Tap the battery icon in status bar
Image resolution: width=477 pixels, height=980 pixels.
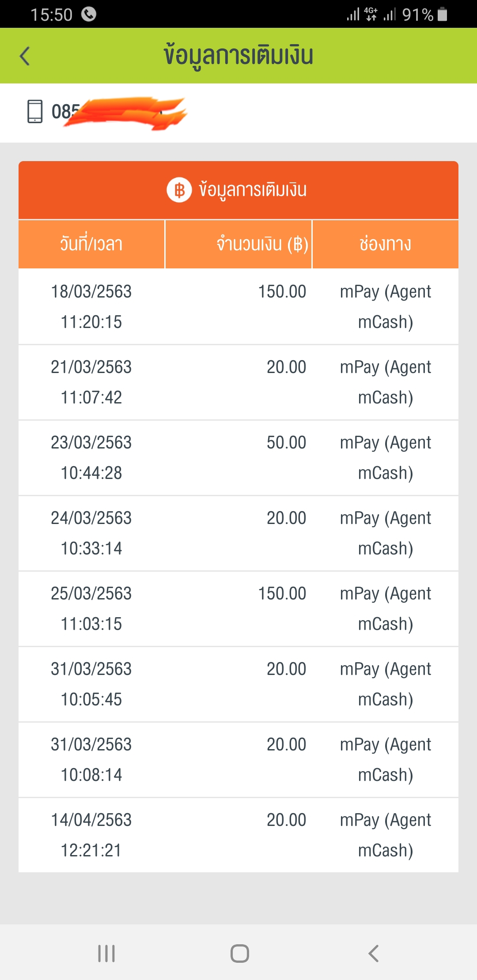(x=442, y=15)
